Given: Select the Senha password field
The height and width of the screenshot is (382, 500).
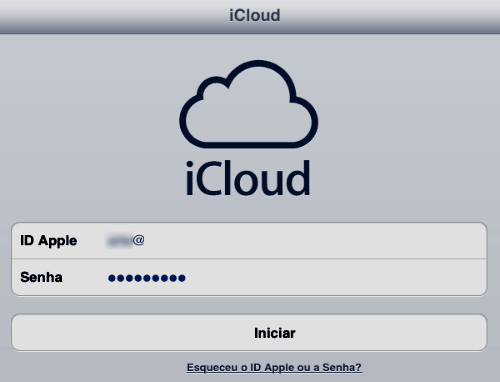Looking at the screenshot, I should click(x=249, y=277).
